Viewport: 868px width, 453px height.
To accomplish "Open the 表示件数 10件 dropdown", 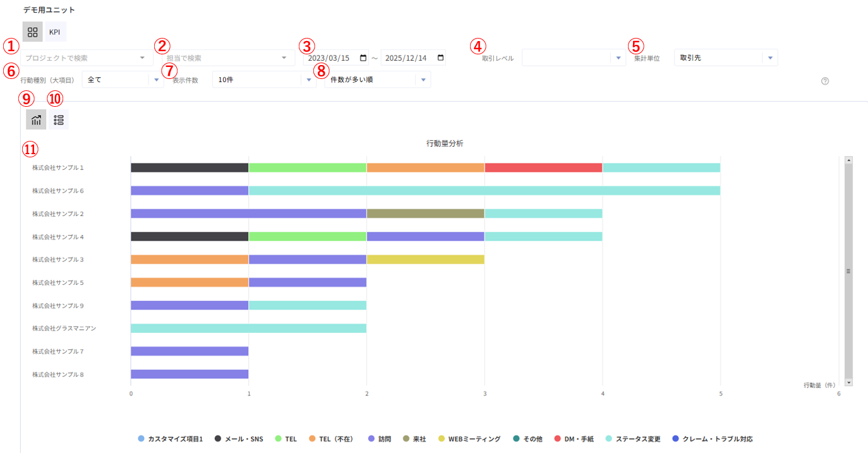I will point(263,80).
